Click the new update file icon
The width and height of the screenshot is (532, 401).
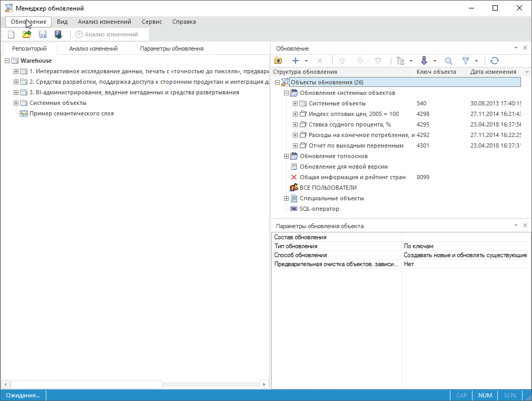[x=11, y=34]
